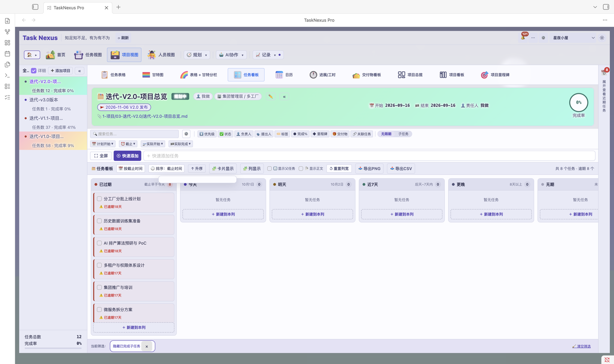Image resolution: width=614 pixels, height=364 pixels.
Task: Click the theme sun icon at top right
Action: (x=602, y=38)
